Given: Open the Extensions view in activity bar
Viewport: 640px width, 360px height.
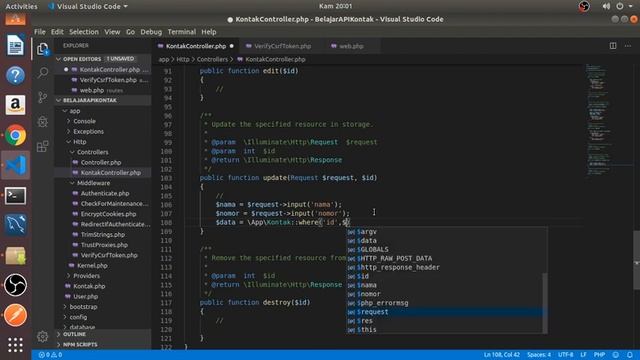Looking at the screenshot, I should point(42,146).
